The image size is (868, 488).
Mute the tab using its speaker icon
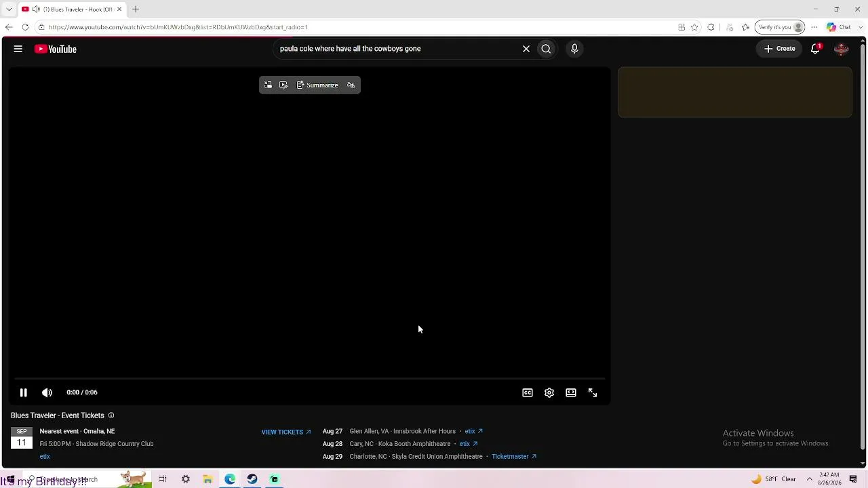tap(35, 9)
